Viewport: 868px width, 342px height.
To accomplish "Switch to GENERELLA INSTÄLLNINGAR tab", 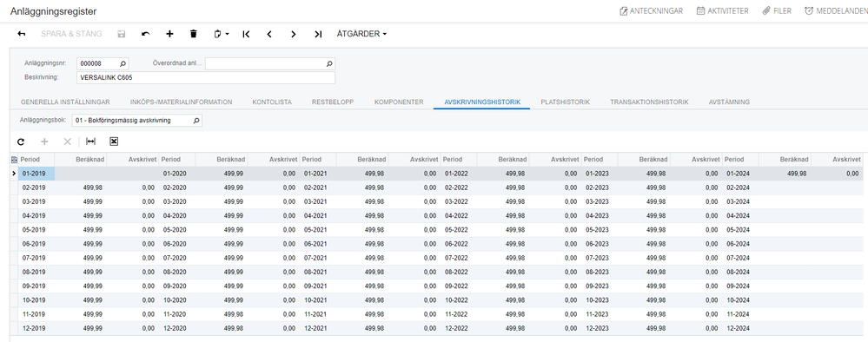I will (x=65, y=102).
